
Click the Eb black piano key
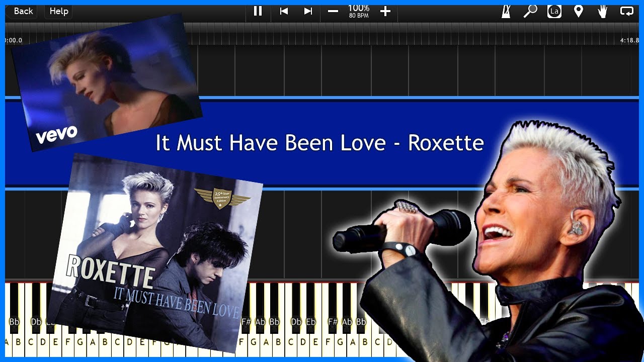click(x=311, y=308)
